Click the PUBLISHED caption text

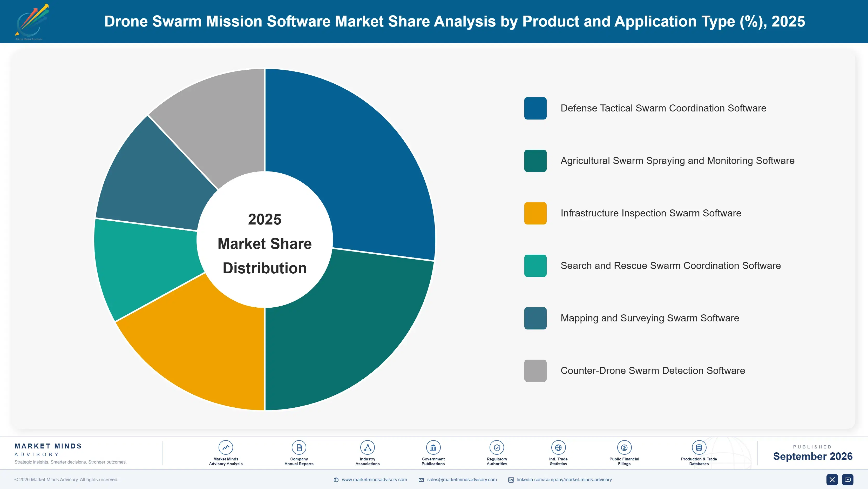tap(812, 447)
